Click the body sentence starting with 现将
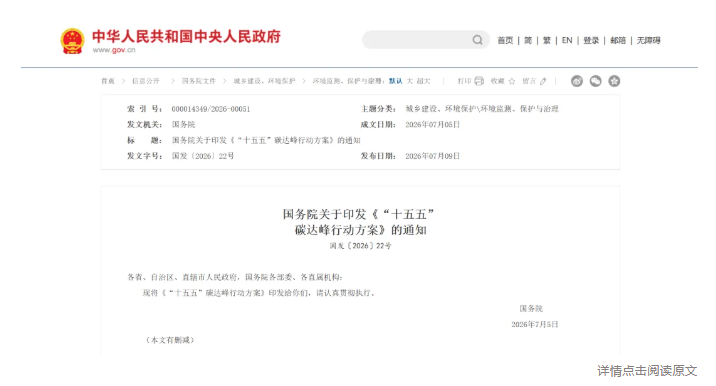 pyautogui.click(x=259, y=293)
